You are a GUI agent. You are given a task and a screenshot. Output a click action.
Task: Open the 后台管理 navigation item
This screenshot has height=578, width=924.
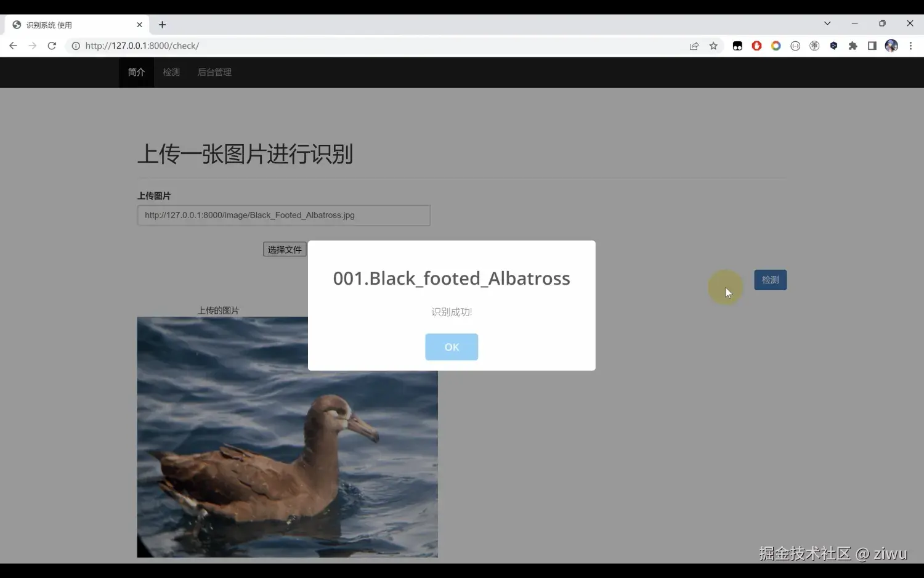(x=214, y=72)
